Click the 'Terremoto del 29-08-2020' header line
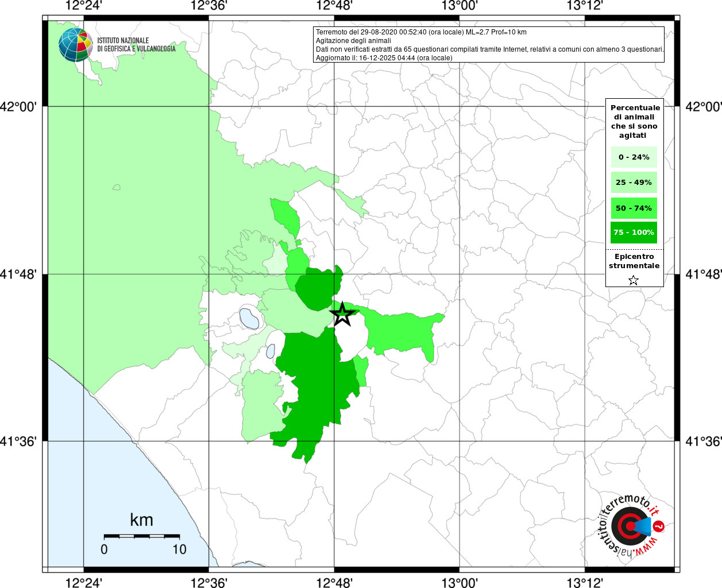 421,32
